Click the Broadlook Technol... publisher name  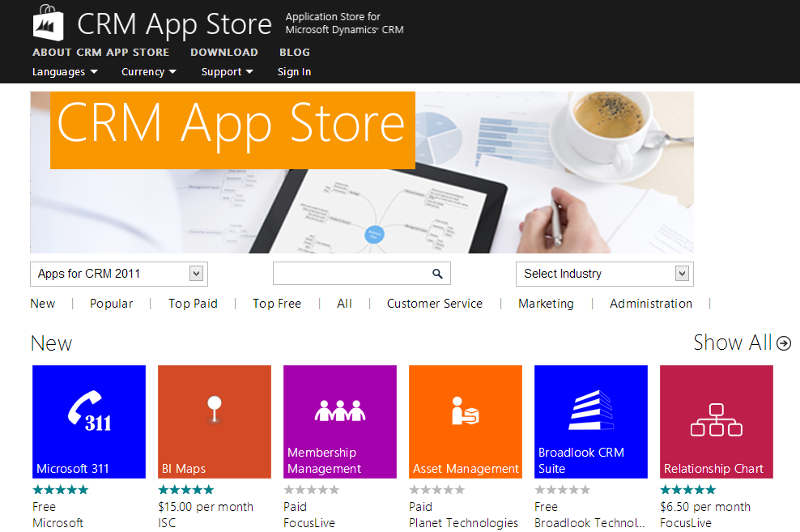589,523
